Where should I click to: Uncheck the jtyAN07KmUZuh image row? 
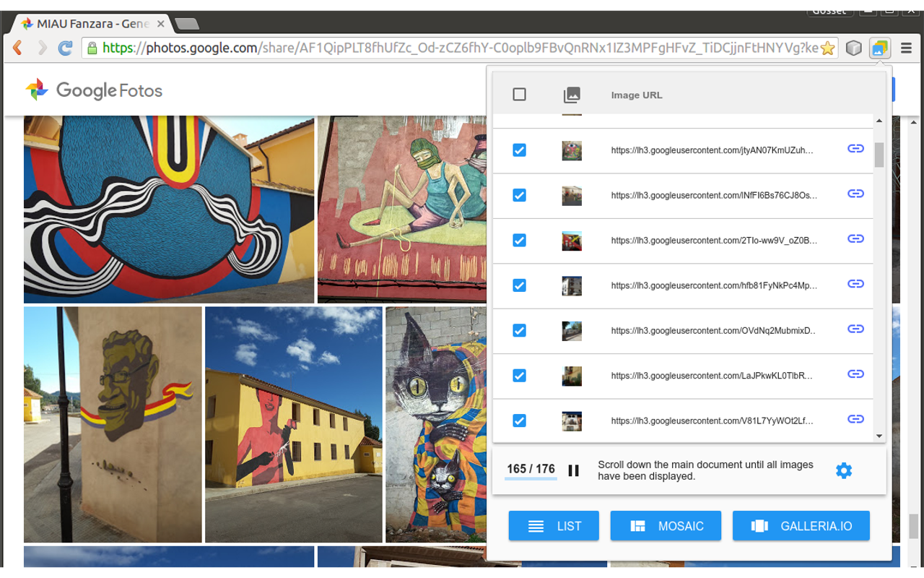pos(519,150)
